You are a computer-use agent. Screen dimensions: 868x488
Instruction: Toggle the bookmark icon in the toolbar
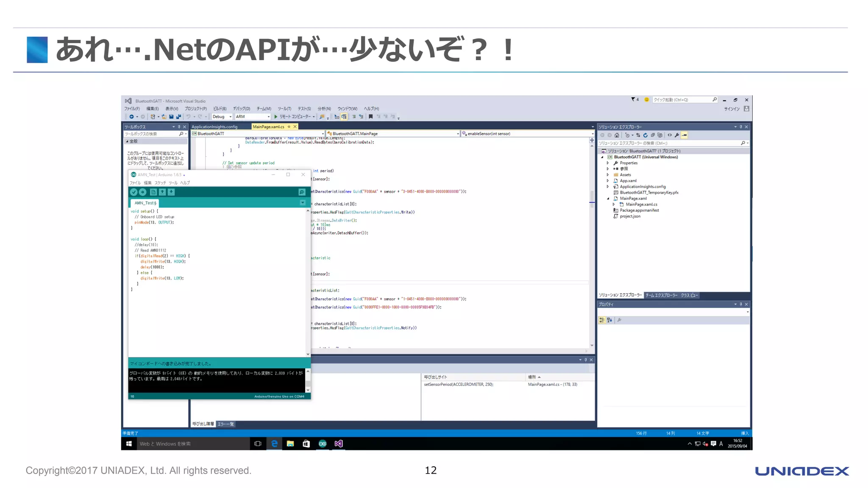pyautogui.click(x=371, y=116)
